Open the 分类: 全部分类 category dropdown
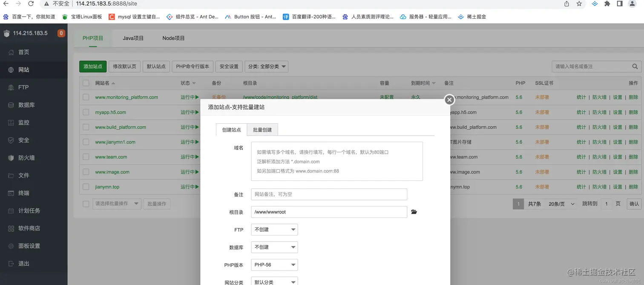Image resolution: width=644 pixels, height=285 pixels. tap(266, 66)
